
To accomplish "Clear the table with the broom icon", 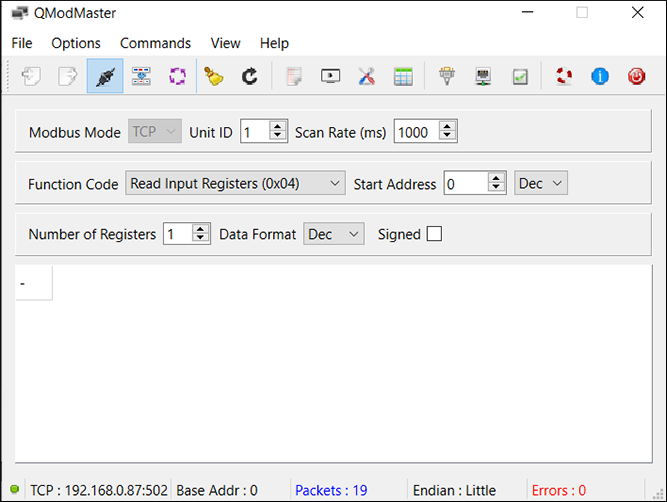I will [214, 77].
